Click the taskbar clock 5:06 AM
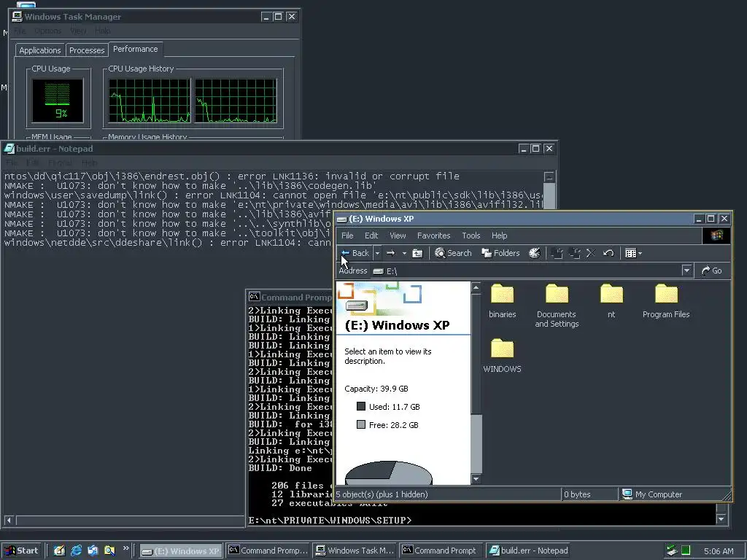 [719, 551]
